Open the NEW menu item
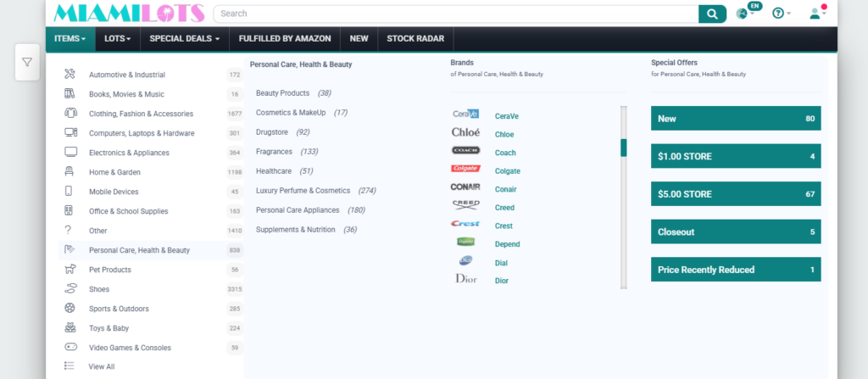Screen dimensions: 868x379 [x=359, y=39]
